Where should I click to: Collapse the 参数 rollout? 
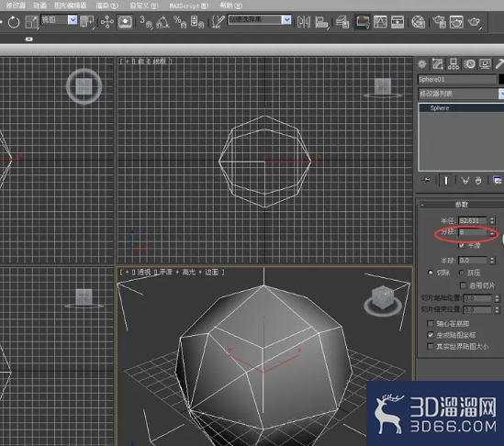click(x=461, y=205)
